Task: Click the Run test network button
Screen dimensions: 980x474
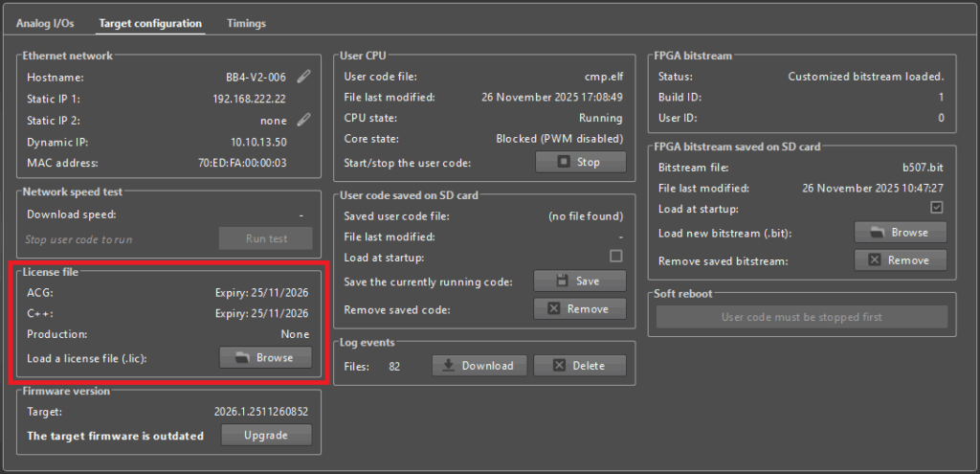Action: point(266,238)
